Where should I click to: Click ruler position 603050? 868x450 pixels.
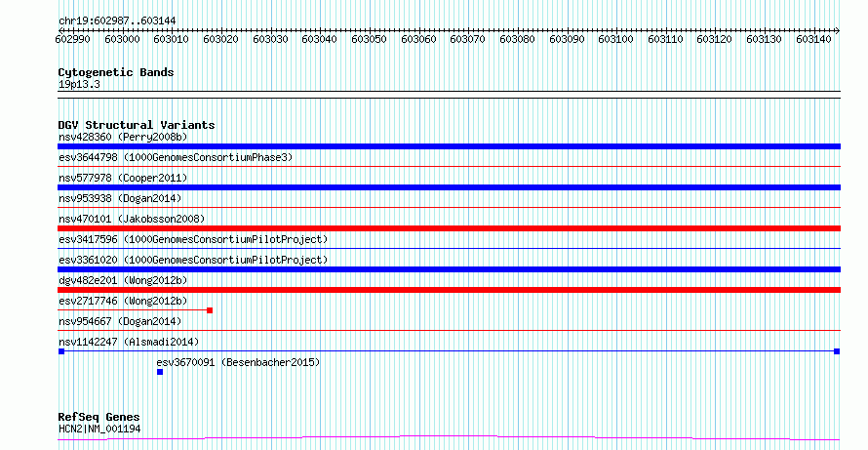370,39
